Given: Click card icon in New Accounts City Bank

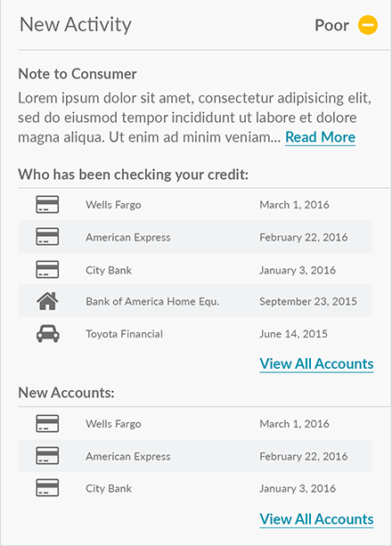Looking at the screenshot, I should click(47, 487).
